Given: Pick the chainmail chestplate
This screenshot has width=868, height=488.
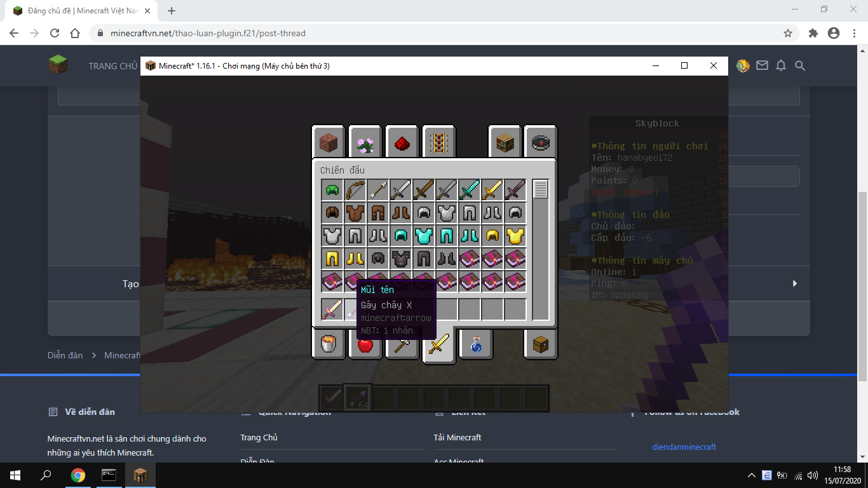Looking at the screenshot, I should (447, 213).
